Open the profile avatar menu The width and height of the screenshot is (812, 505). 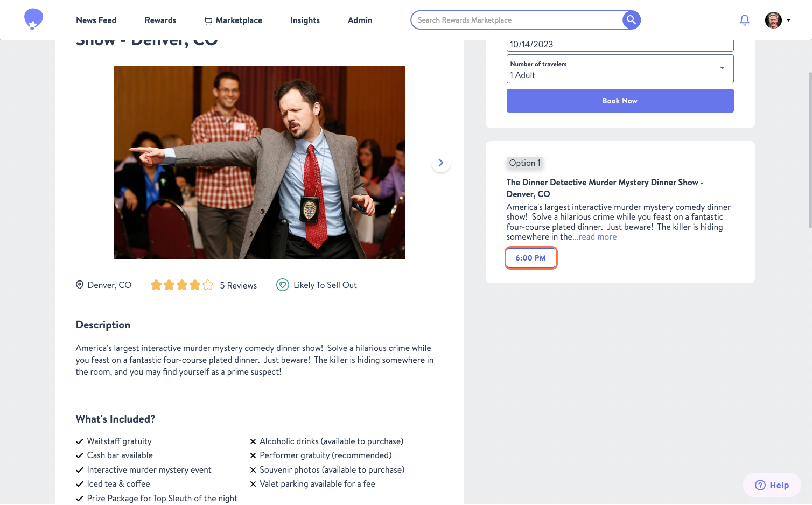point(773,20)
